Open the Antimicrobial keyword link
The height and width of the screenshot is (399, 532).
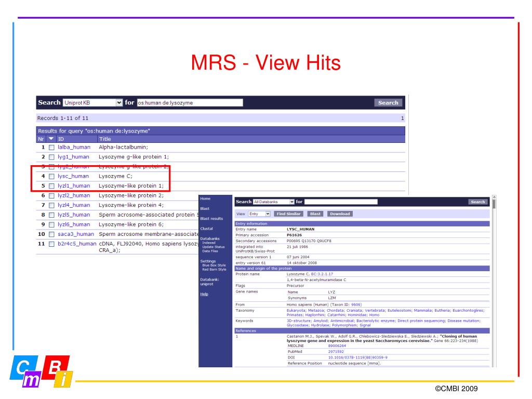(342, 321)
